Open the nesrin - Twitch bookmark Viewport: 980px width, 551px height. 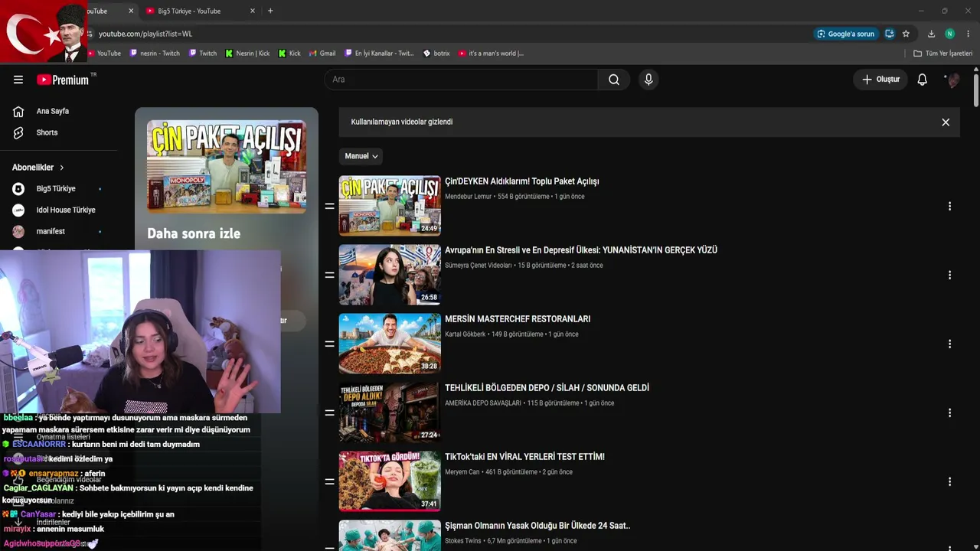pos(155,54)
